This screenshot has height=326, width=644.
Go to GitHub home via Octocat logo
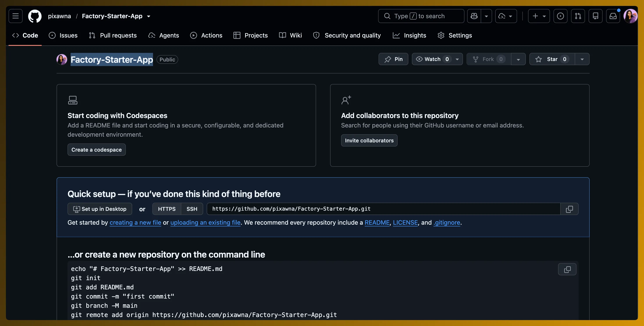(x=35, y=16)
